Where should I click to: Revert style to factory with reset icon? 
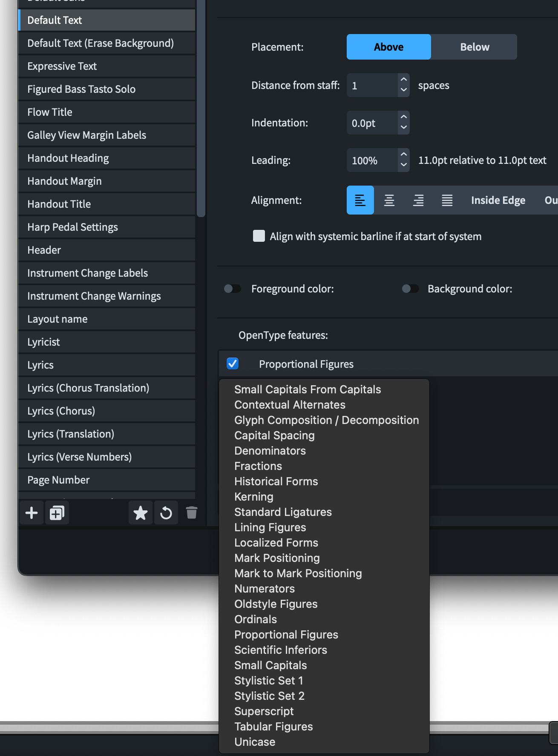pos(166,513)
